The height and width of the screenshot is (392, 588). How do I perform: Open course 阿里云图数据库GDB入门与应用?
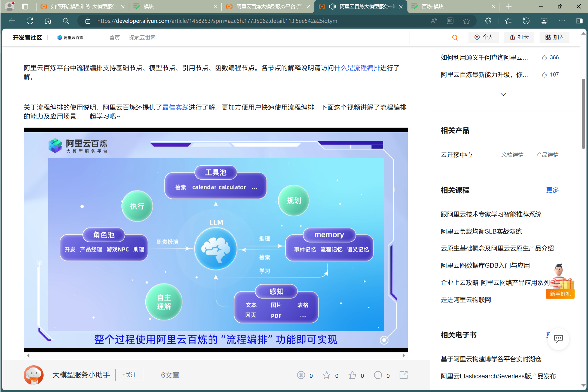pos(485,265)
